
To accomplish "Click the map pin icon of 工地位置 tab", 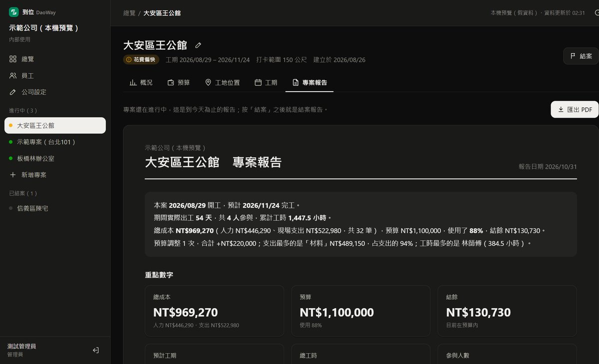I will [x=208, y=82].
